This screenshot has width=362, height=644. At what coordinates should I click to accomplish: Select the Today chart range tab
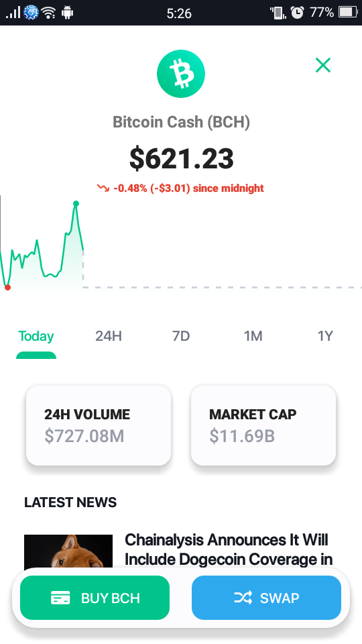36,336
